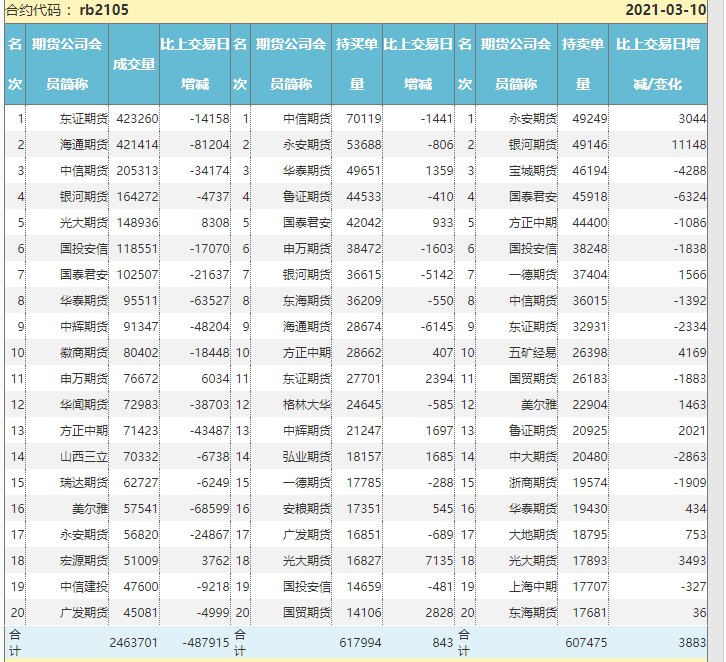Click long position value 49651
The height and width of the screenshot is (662, 726).
tap(364, 171)
